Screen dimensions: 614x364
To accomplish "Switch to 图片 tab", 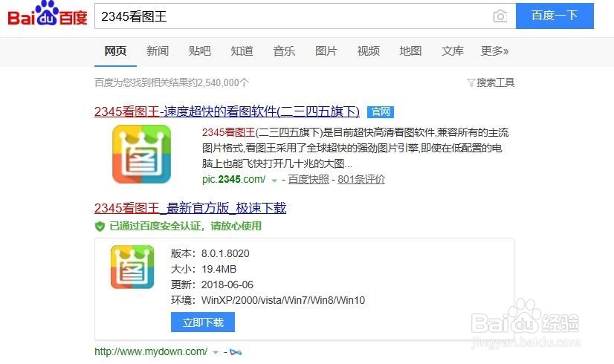I will 326,51.
